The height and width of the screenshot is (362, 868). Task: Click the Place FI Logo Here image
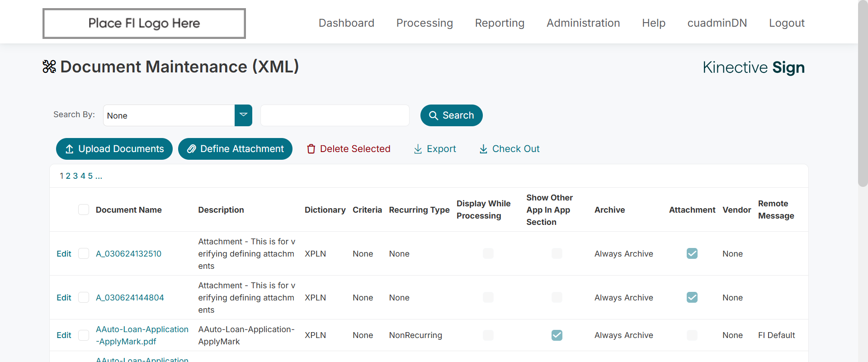[144, 24]
